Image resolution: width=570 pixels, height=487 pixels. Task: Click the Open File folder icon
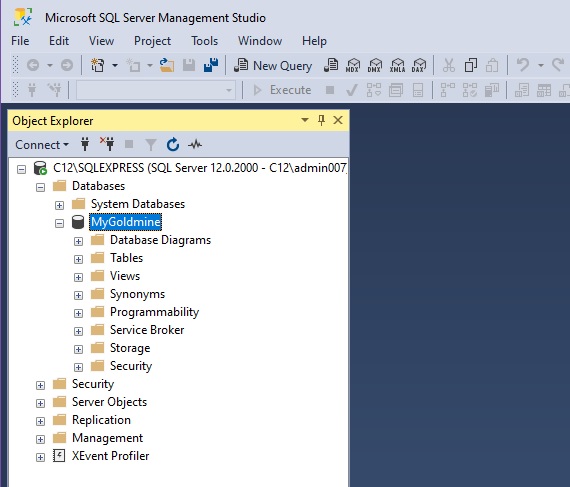click(x=167, y=65)
